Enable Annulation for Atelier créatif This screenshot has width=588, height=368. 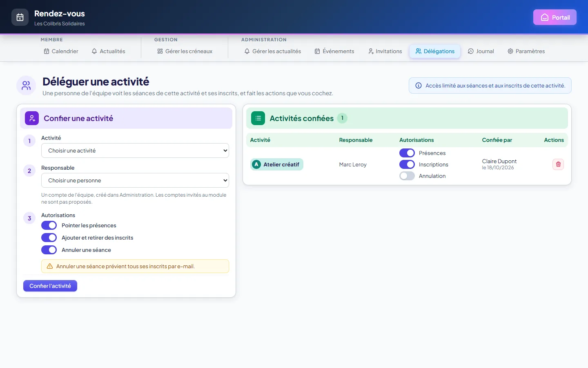(x=407, y=176)
